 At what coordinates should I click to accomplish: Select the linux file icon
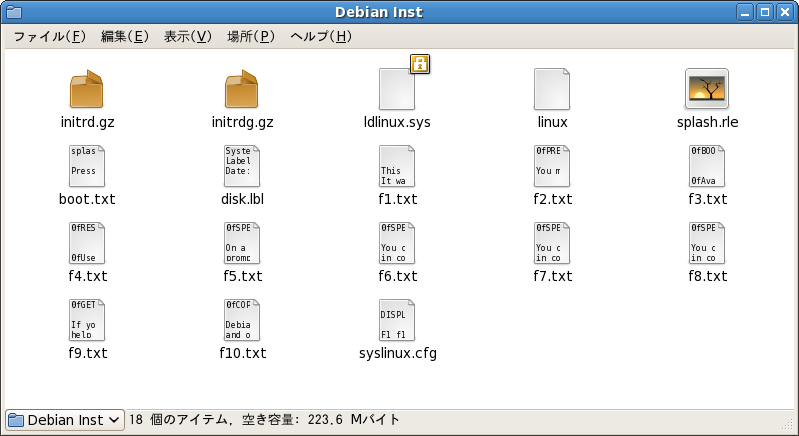coord(551,89)
